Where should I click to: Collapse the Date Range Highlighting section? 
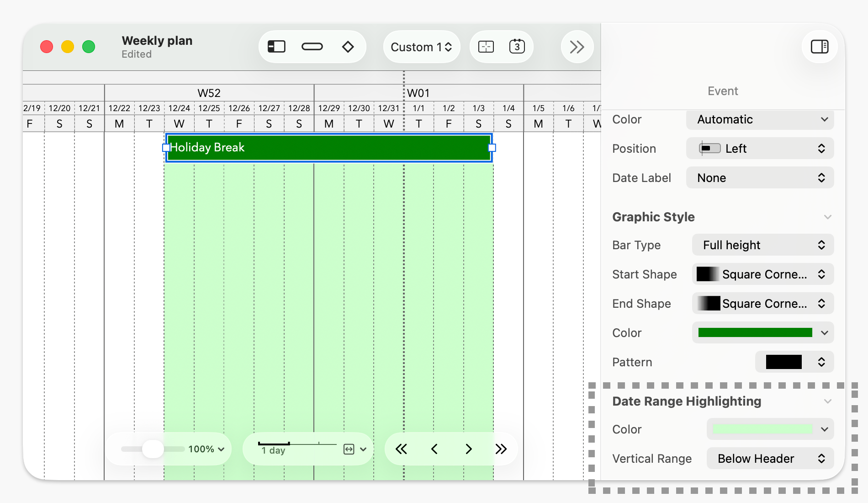pos(828,401)
